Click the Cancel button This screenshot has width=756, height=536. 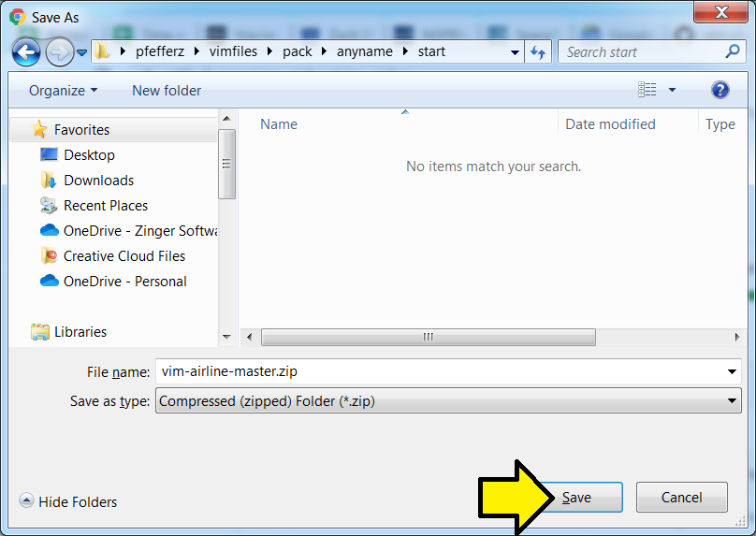[x=681, y=498]
